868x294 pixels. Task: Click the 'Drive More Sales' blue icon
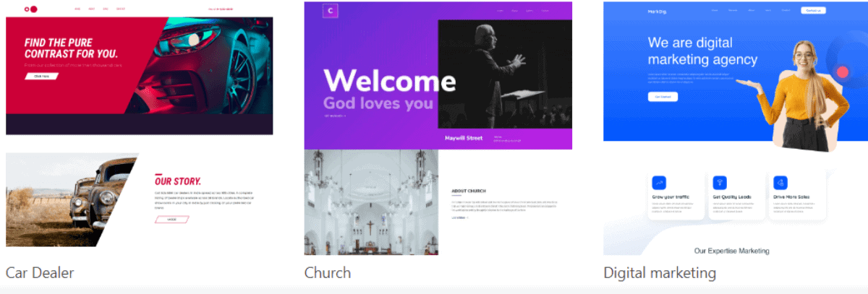tap(780, 183)
